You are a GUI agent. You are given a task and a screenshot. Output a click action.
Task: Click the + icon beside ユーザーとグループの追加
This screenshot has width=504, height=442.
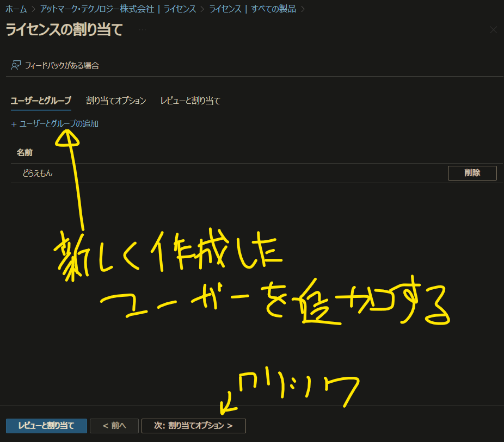pyautogui.click(x=14, y=124)
